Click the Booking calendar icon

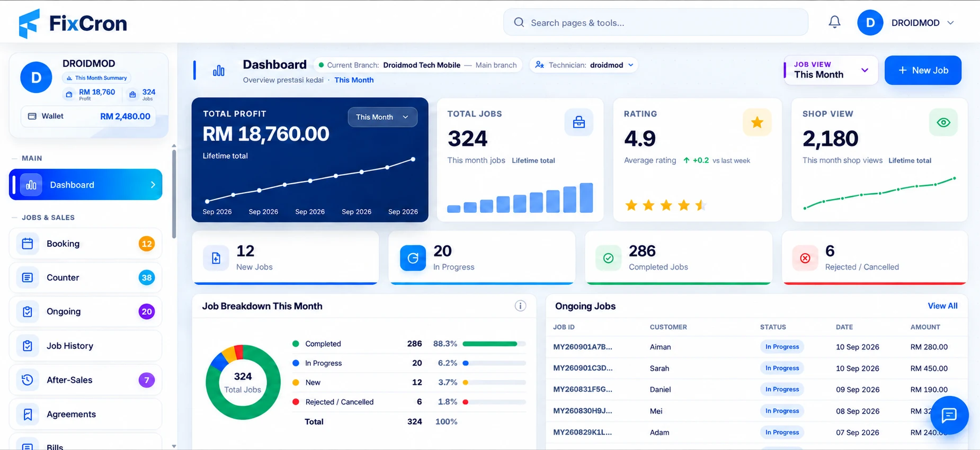tap(28, 244)
